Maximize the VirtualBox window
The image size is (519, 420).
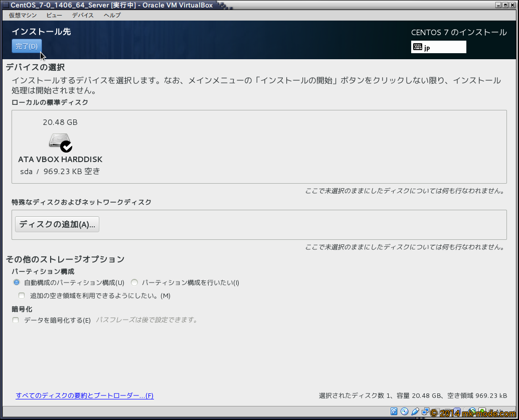pos(505,5)
